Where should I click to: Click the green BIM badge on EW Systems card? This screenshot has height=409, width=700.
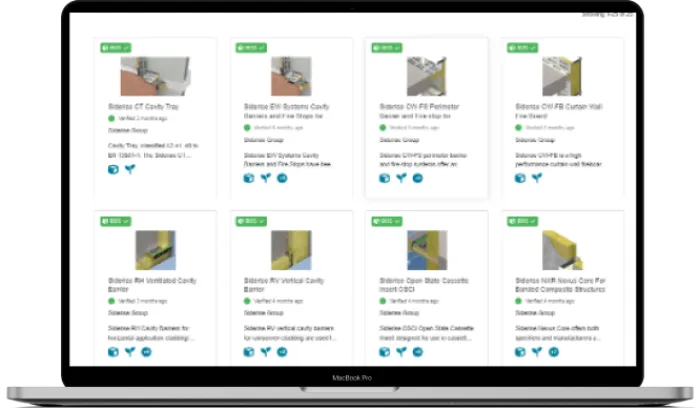251,48
